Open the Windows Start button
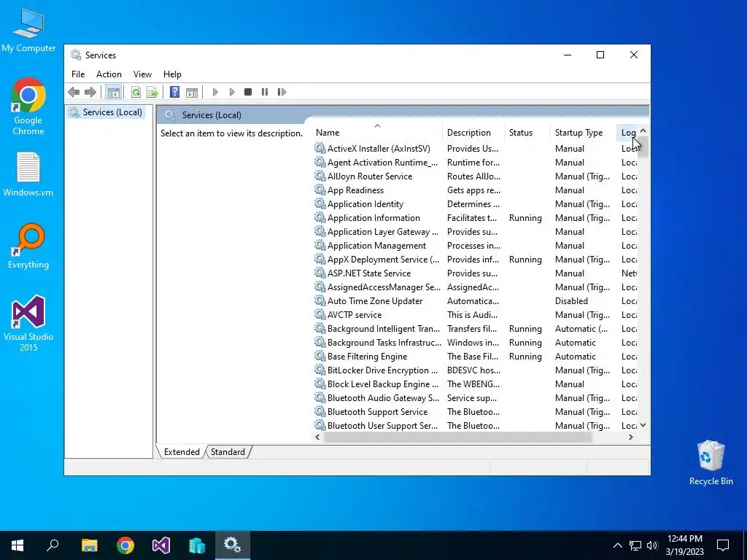This screenshot has height=560, width=747. coord(18,545)
